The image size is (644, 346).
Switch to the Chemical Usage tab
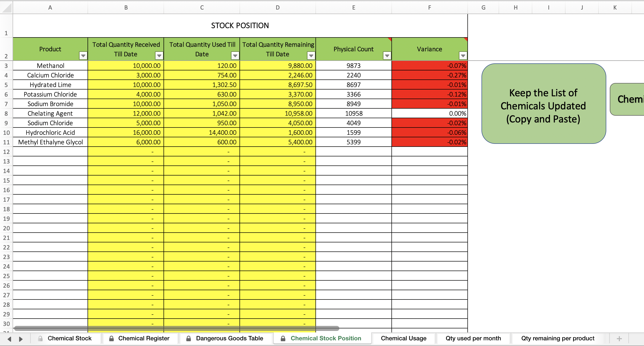403,338
